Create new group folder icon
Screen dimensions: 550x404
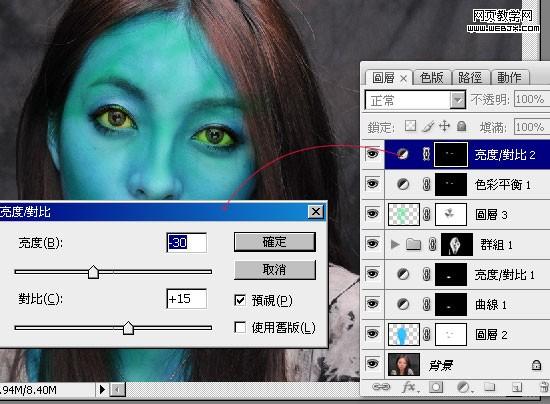(x=489, y=387)
